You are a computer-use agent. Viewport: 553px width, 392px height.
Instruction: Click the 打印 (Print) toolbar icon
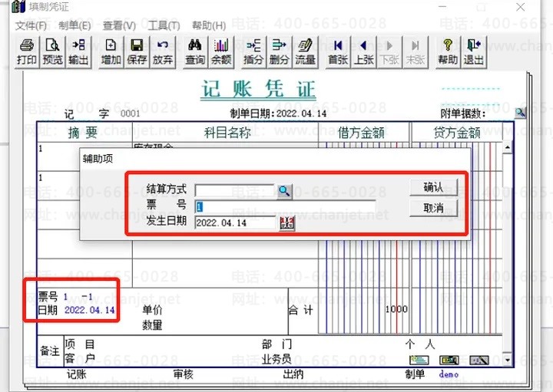point(27,51)
